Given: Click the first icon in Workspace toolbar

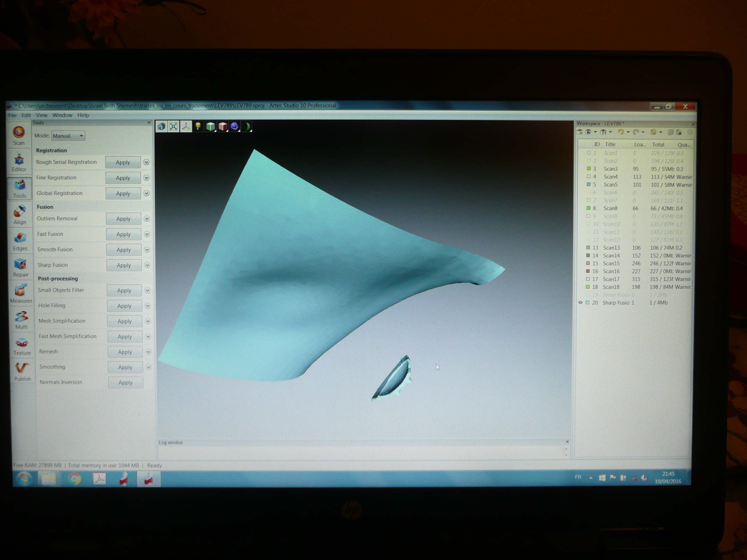Looking at the screenshot, I should (x=580, y=132).
